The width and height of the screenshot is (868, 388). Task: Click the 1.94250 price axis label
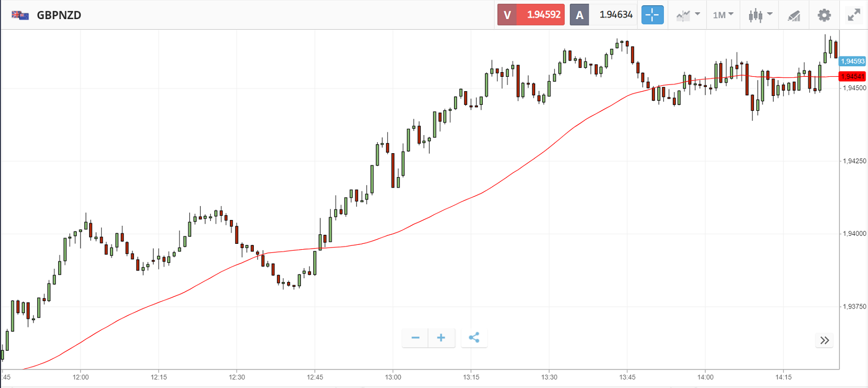(x=855, y=161)
